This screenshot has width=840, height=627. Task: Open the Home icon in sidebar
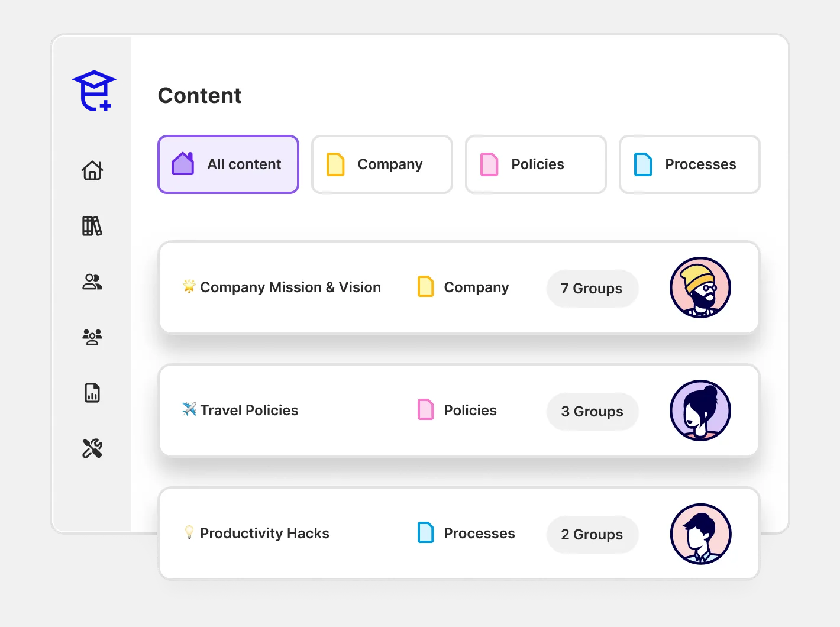click(92, 170)
